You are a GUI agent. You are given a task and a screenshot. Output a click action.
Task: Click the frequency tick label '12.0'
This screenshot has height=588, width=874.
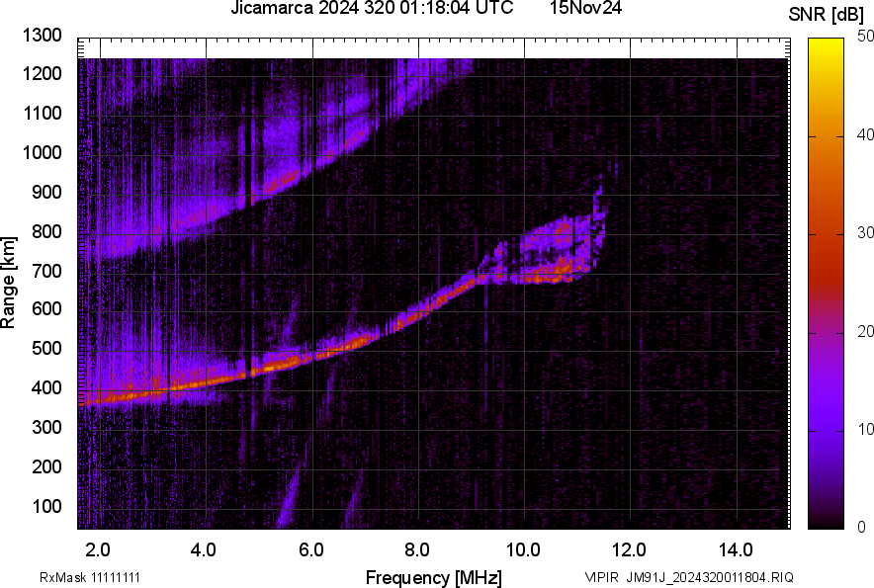pos(630,550)
